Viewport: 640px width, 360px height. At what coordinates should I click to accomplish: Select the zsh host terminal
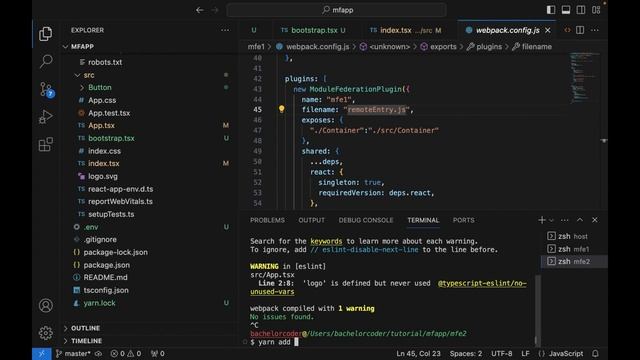[574, 236]
